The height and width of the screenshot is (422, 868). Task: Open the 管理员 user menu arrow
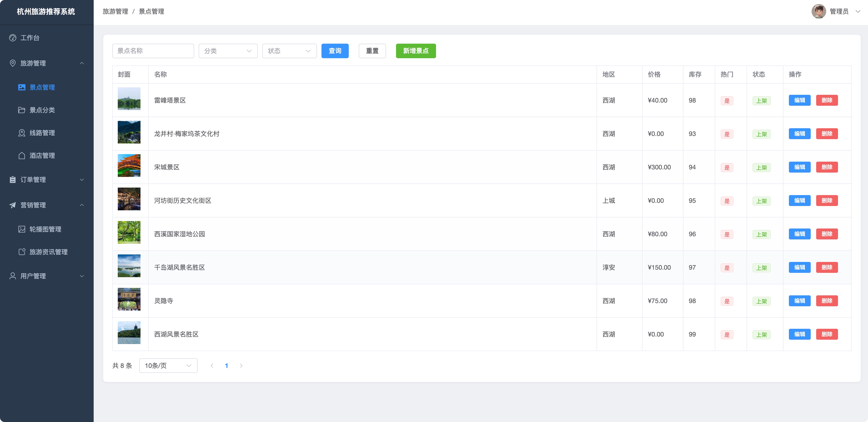tap(858, 11)
